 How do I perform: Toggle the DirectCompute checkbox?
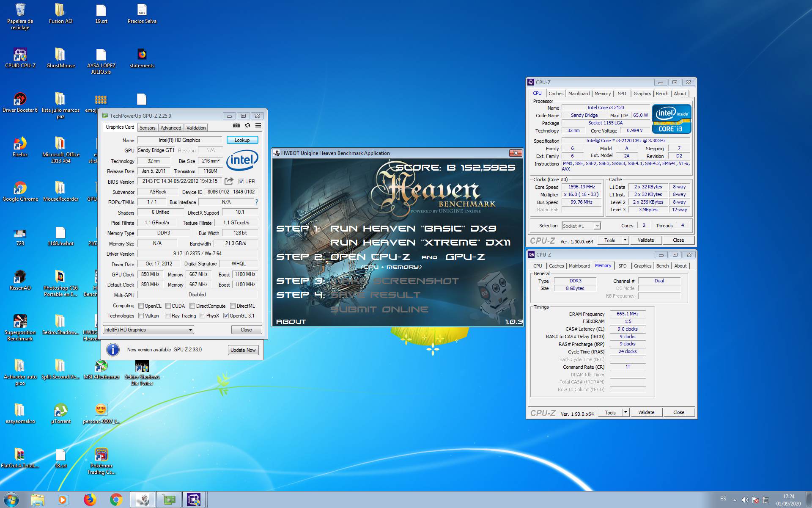tap(192, 306)
